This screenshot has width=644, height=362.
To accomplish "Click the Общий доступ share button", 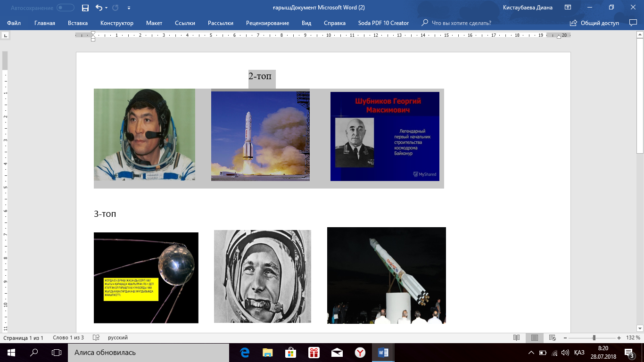I will 594,23.
